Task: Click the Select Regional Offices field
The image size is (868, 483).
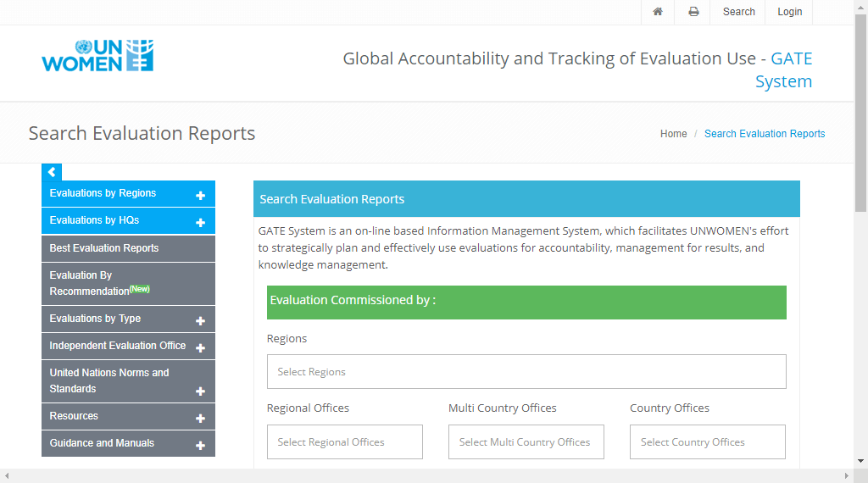Action: point(345,442)
